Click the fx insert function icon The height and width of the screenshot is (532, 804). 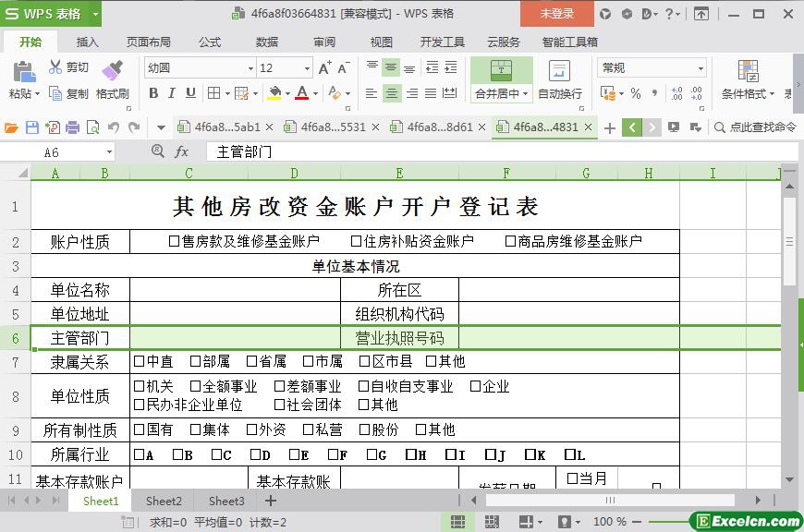click(182, 152)
